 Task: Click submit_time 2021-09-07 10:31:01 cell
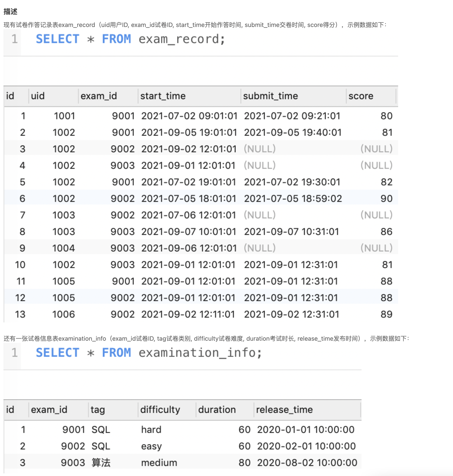point(291,232)
